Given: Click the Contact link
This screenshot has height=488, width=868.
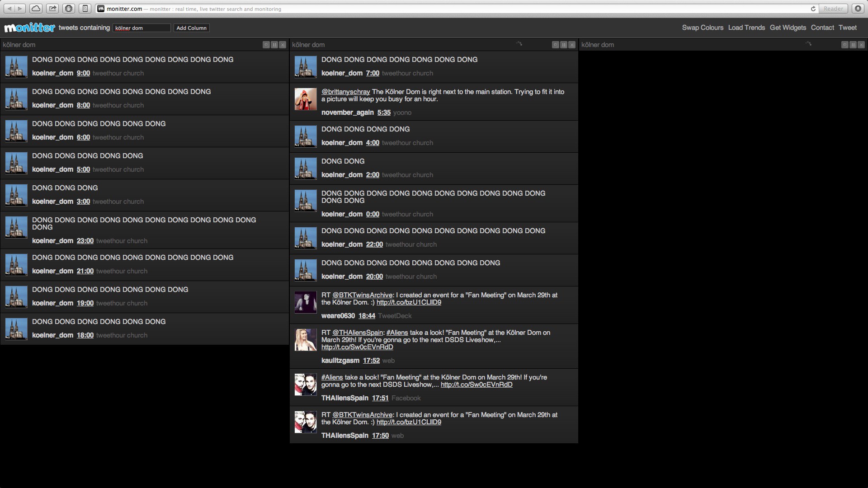Looking at the screenshot, I should point(822,28).
